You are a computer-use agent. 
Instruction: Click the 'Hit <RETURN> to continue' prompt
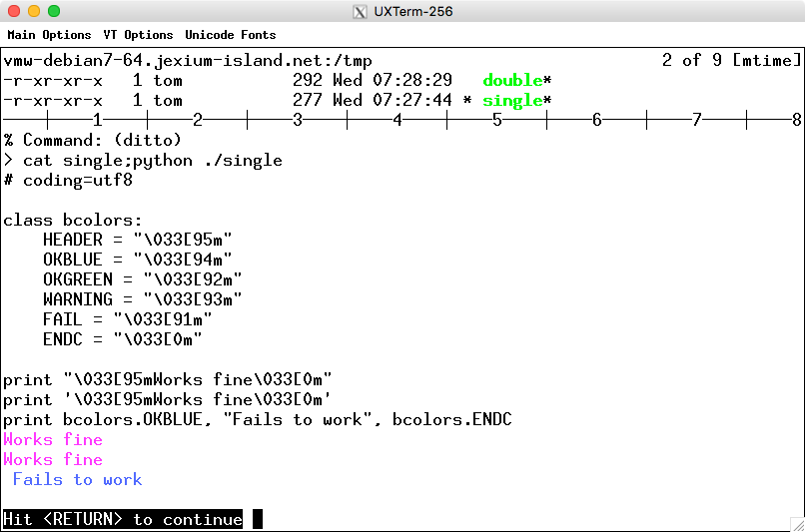[123, 520]
